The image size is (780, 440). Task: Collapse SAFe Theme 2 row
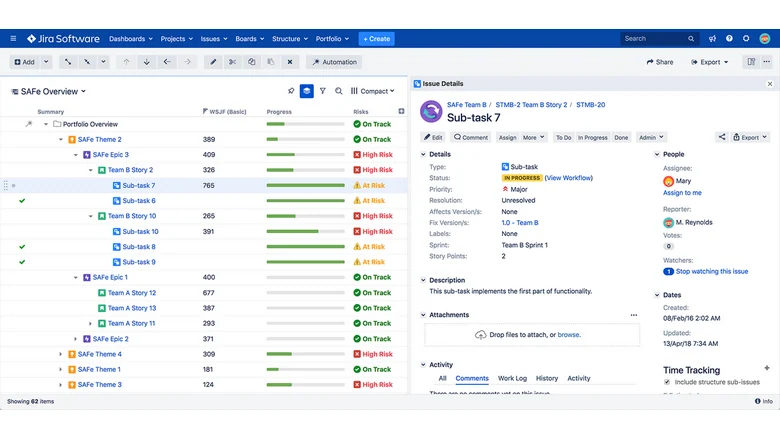tap(61, 140)
